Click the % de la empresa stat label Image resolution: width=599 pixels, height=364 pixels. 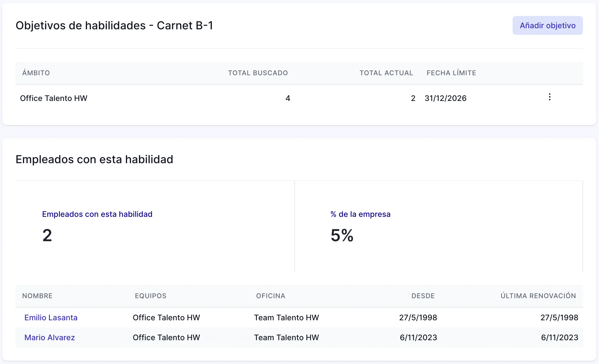(360, 214)
